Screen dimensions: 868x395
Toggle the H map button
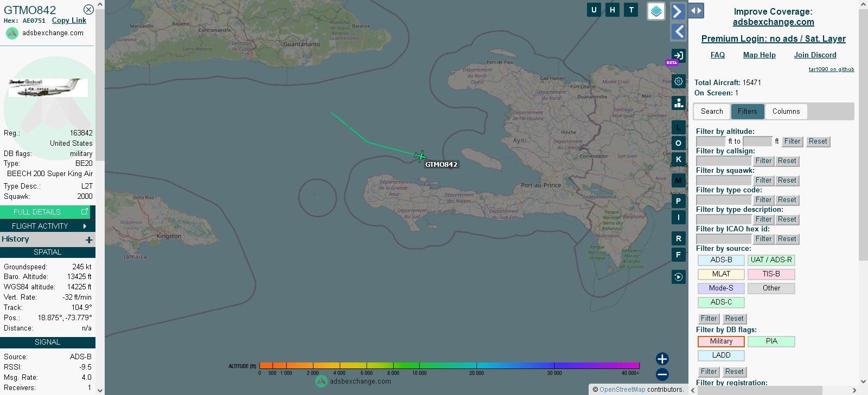tap(612, 10)
